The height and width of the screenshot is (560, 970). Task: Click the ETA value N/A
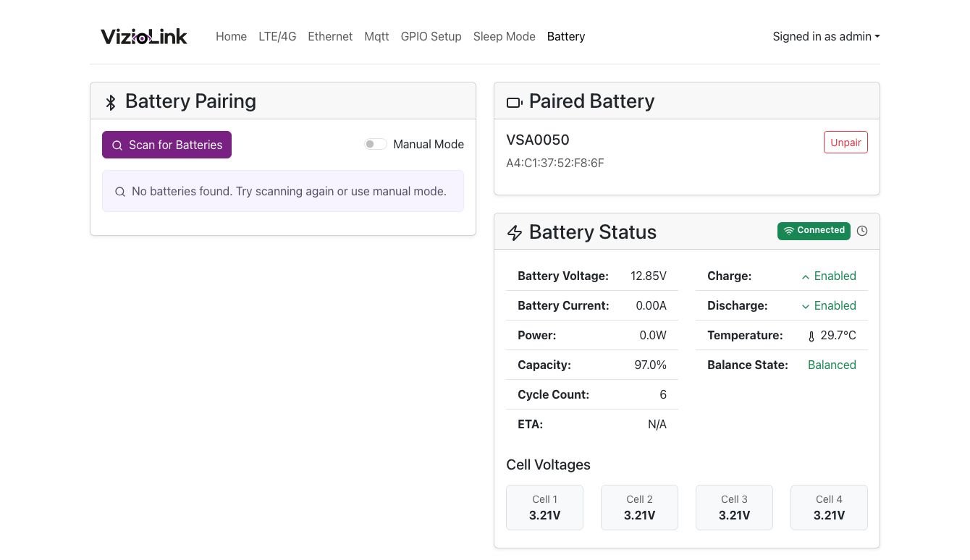pos(657,424)
